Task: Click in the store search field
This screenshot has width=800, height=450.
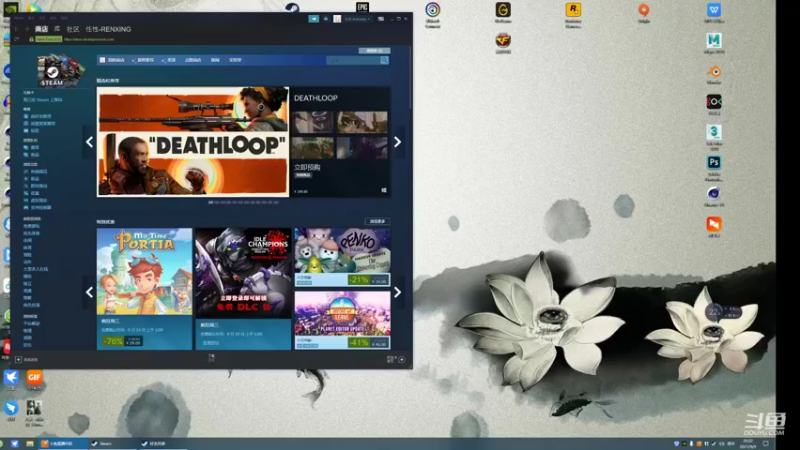Action: pos(353,60)
